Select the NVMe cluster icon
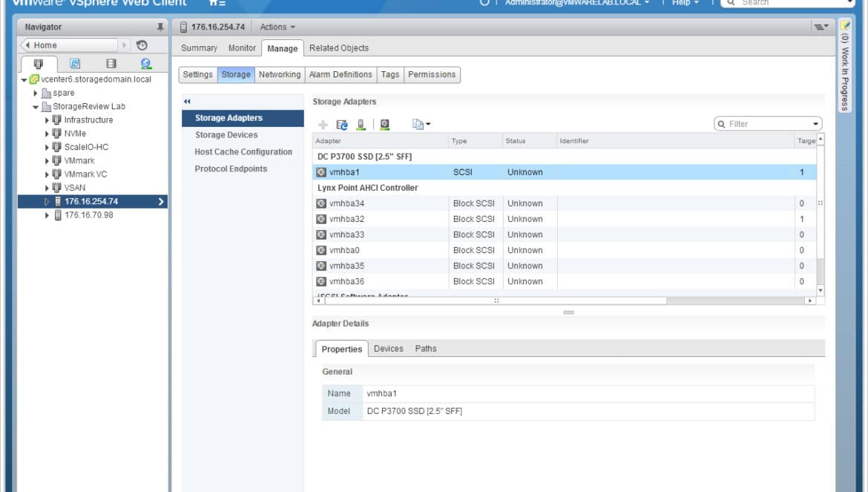 point(56,134)
